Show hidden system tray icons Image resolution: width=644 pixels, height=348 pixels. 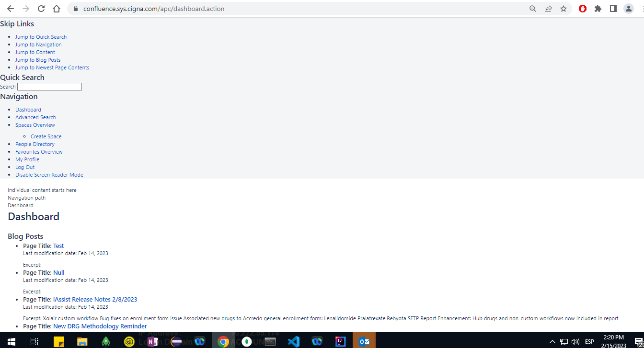[x=552, y=342]
